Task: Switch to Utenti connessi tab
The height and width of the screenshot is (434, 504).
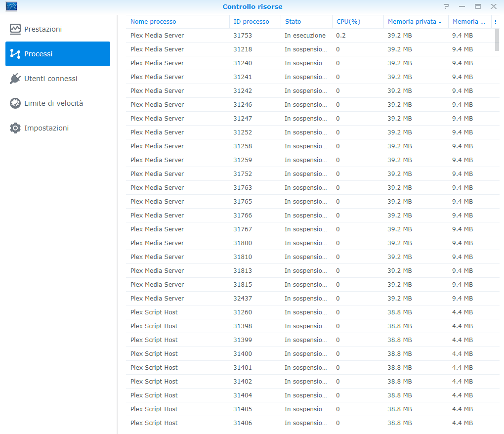Action: click(58, 79)
